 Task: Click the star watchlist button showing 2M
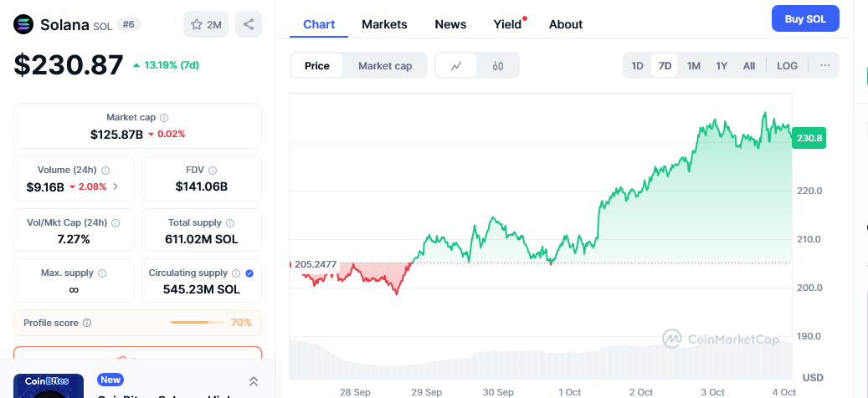(x=206, y=24)
